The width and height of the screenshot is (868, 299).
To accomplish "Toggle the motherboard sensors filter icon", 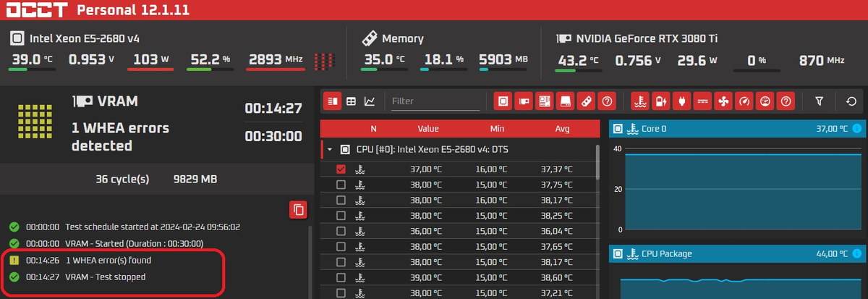I will coord(545,101).
